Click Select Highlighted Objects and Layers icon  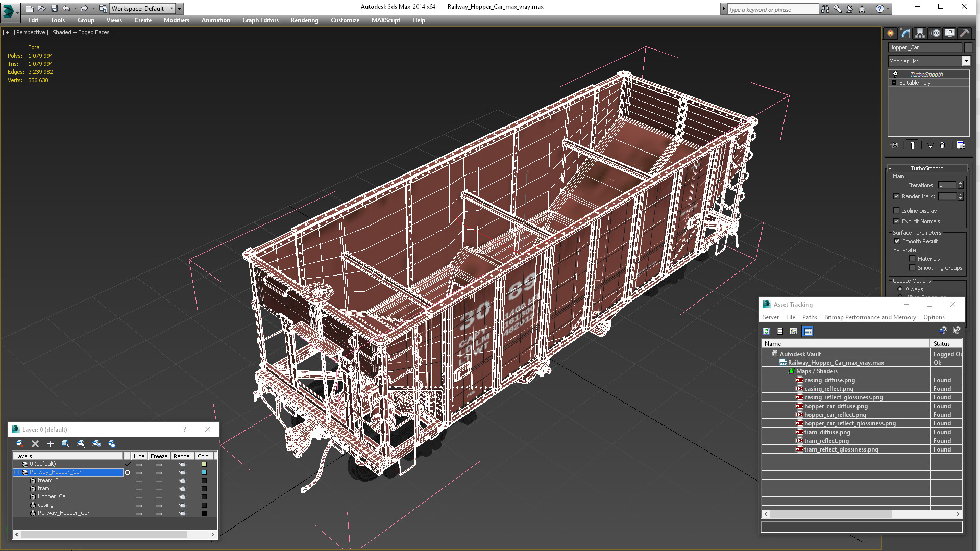[x=66, y=444]
